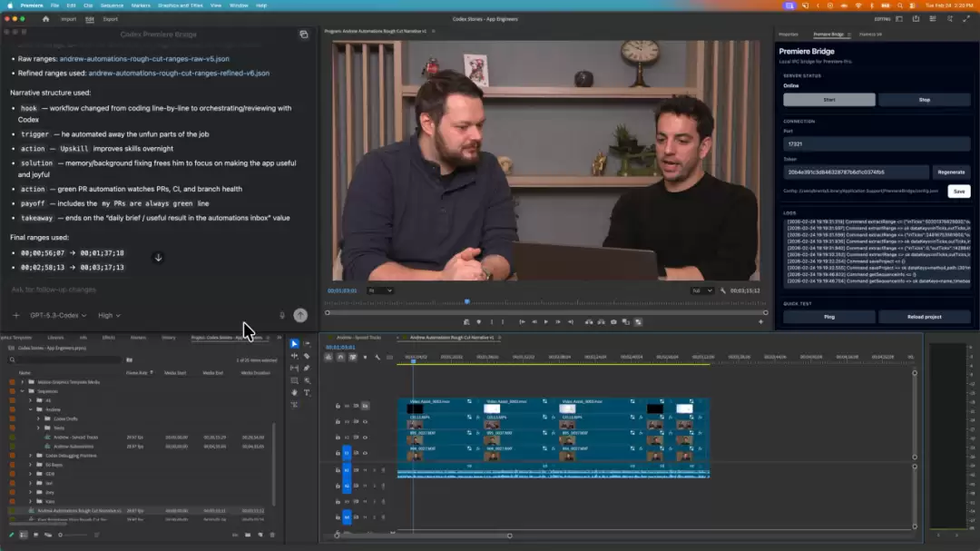980x551 pixels.
Task: Select the Hand tool
Action: (x=294, y=393)
